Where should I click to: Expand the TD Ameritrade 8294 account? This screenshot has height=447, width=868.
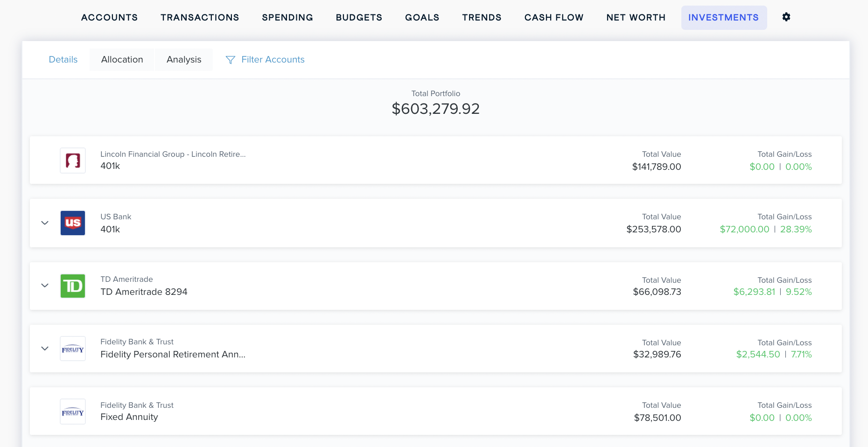point(45,286)
